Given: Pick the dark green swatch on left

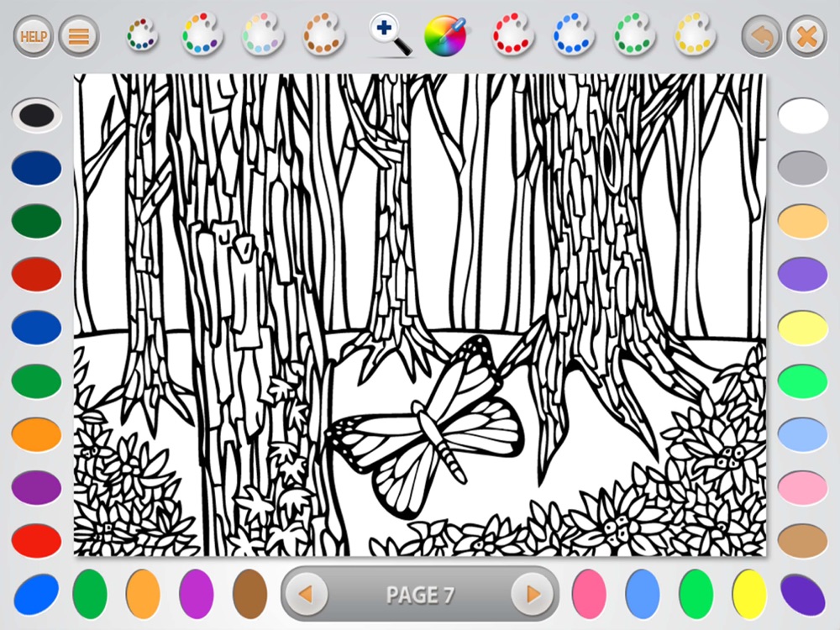Looking at the screenshot, I should point(36,221).
